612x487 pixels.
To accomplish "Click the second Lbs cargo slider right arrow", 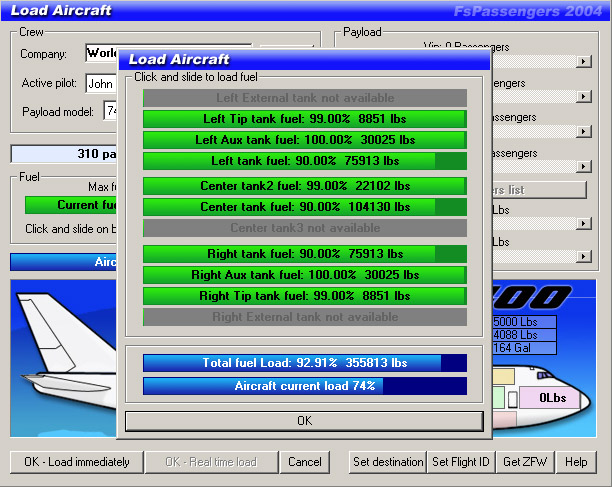I will pos(584,256).
